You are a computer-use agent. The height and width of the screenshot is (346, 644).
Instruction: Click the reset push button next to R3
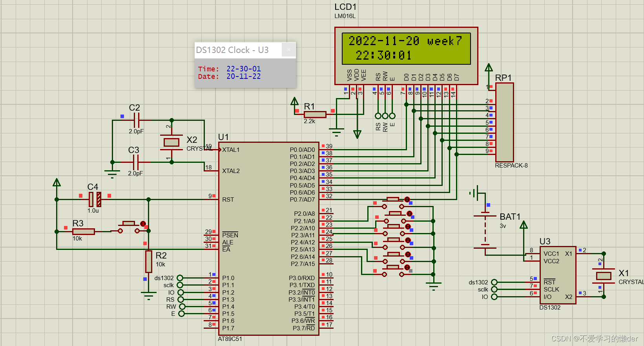[x=128, y=228]
